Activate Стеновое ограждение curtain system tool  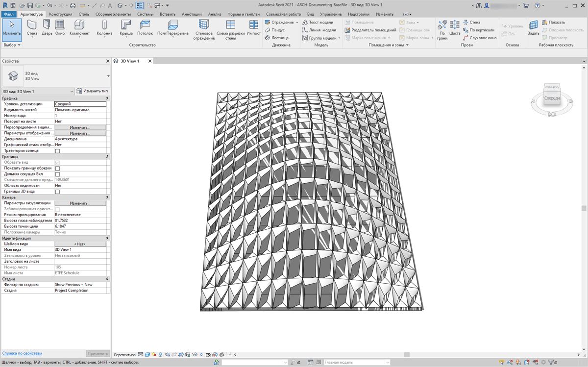coord(204,30)
